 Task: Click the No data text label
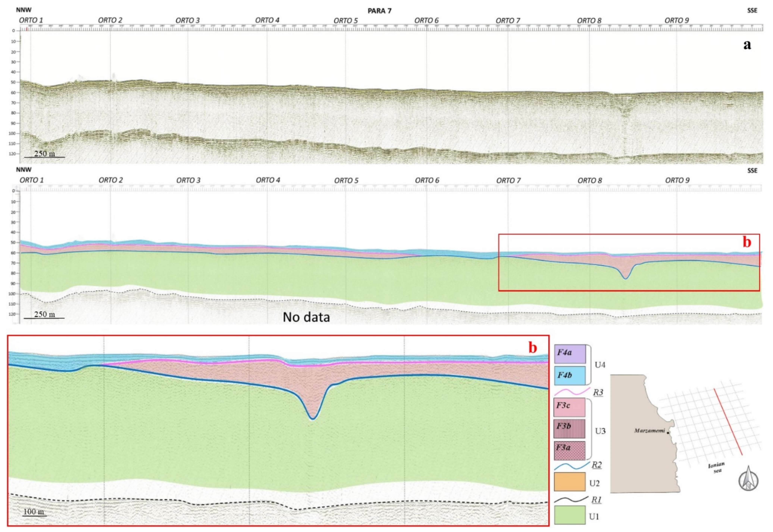point(306,317)
